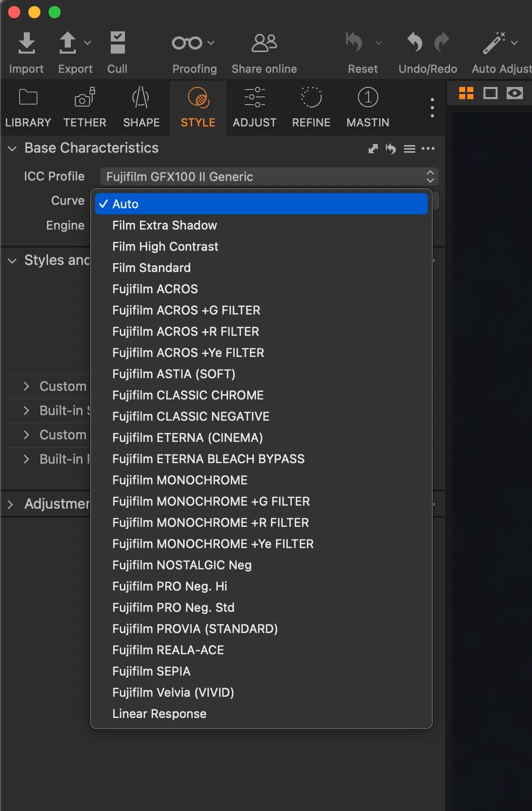Click the Auto Adjust magic wand
The image size is (532, 811).
(x=494, y=43)
